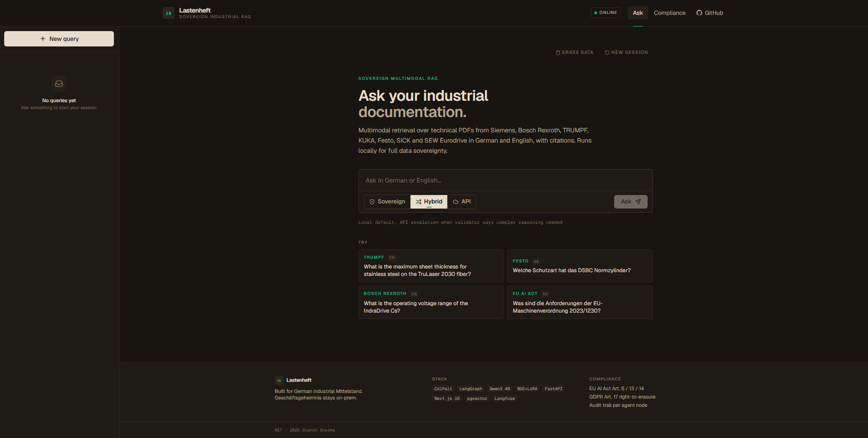Screen dimensions: 868x438
Task: Click the inbox icon above No queries yet
Action: pyautogui.click(x=59, y=84)
